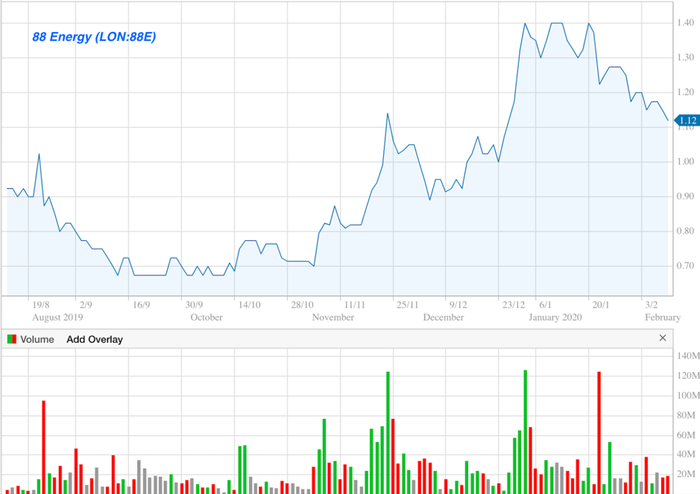Viewport: 700px width, 494px height.
Task: Click the 20M volume axis label
Action: click(686, 474)
